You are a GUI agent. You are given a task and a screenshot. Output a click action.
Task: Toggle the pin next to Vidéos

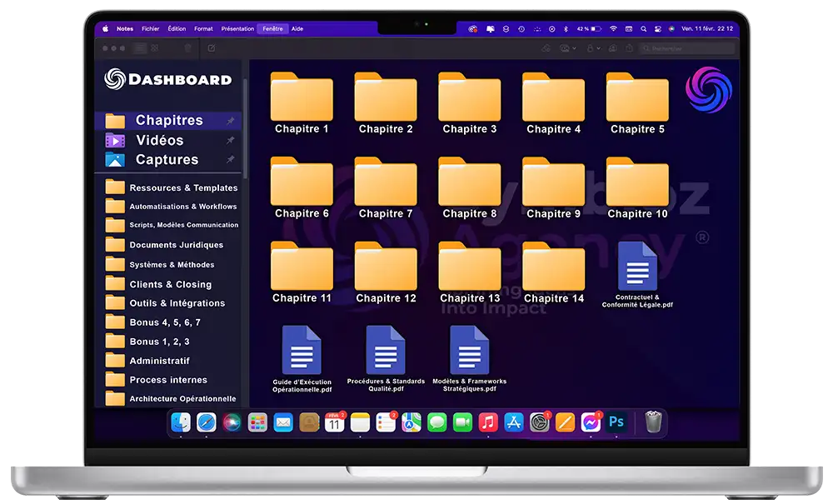231,140
